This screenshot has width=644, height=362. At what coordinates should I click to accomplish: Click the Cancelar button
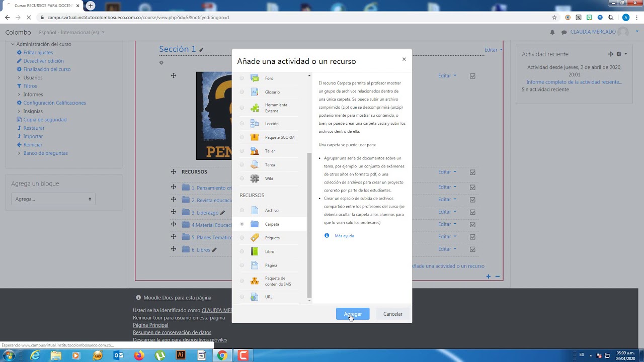point(392,314)
